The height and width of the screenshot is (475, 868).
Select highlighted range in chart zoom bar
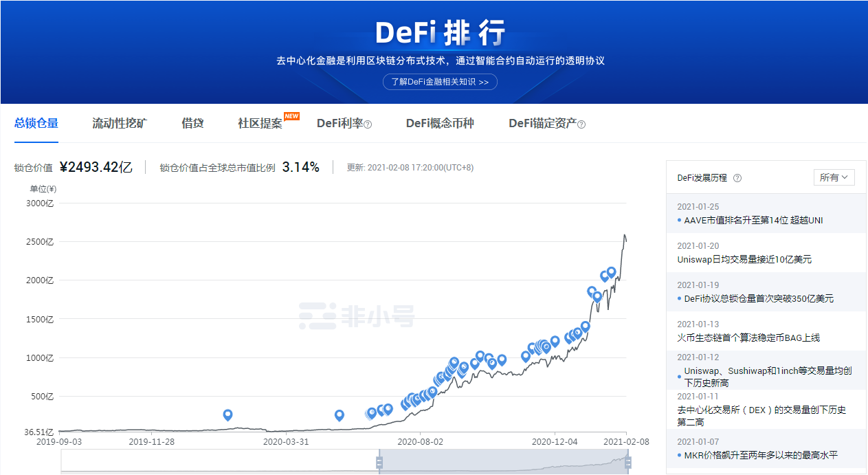point(503,463)
